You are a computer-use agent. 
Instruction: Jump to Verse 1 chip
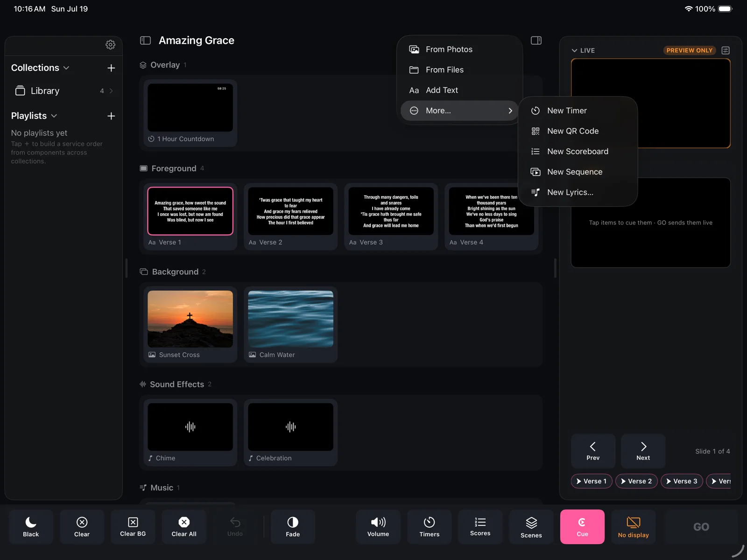(x=592, y=481)
